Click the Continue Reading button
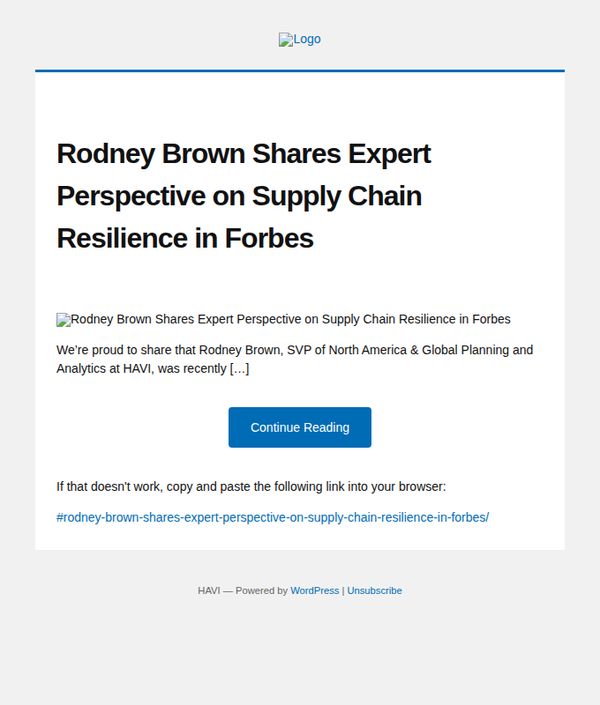This screenshot has height=705, width=600. tap(300, 428)
